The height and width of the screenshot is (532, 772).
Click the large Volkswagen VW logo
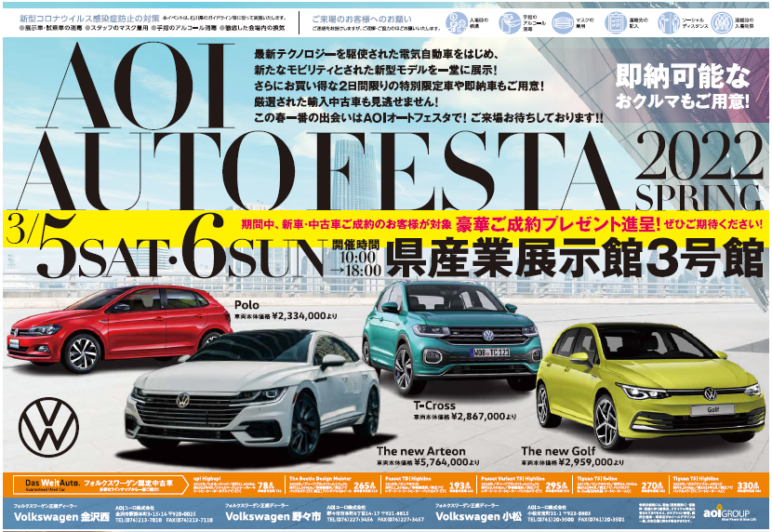(x=48, y=427)
